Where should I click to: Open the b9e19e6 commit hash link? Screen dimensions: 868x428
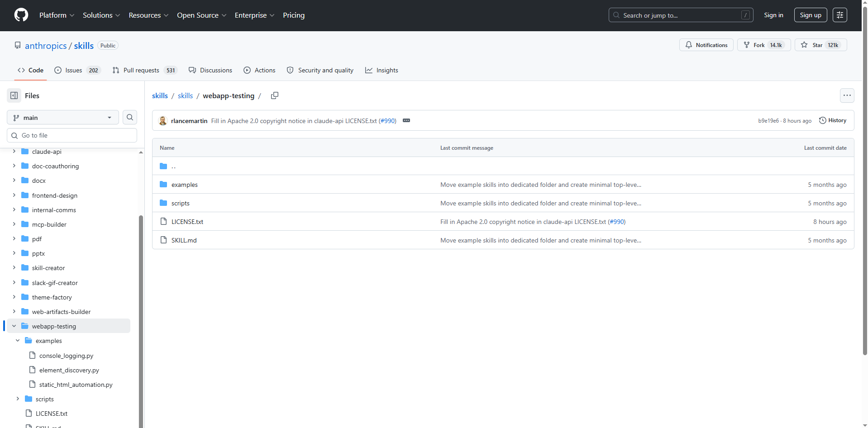(768, 121)
